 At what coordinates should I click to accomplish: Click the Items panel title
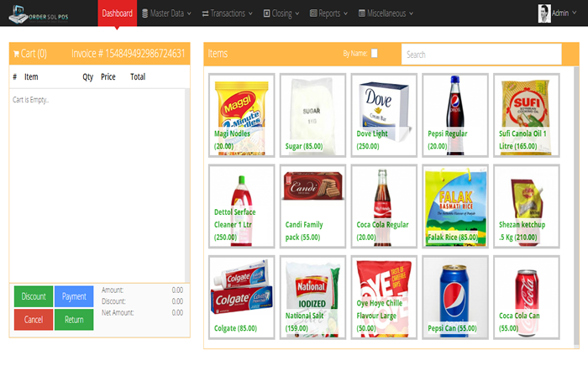(x=218, y=54)
